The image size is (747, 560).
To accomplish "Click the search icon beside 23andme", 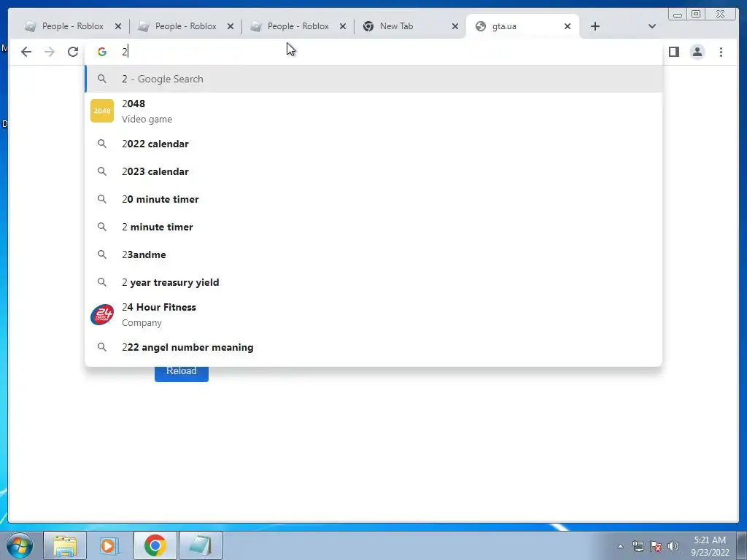I will pos(102,254).
